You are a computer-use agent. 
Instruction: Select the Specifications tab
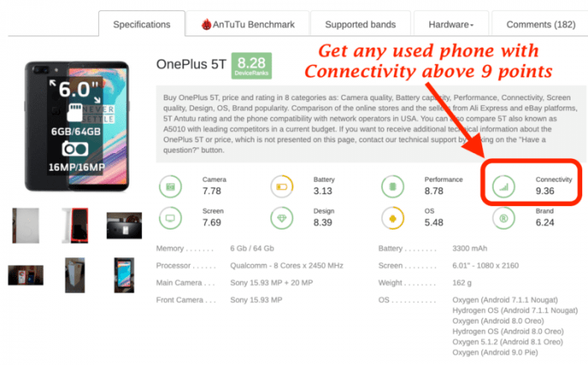click(x=142, y=24)
